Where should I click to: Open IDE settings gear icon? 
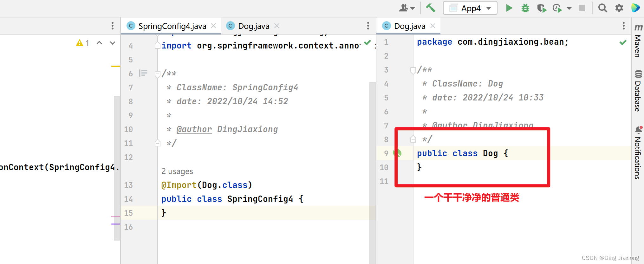619,8
